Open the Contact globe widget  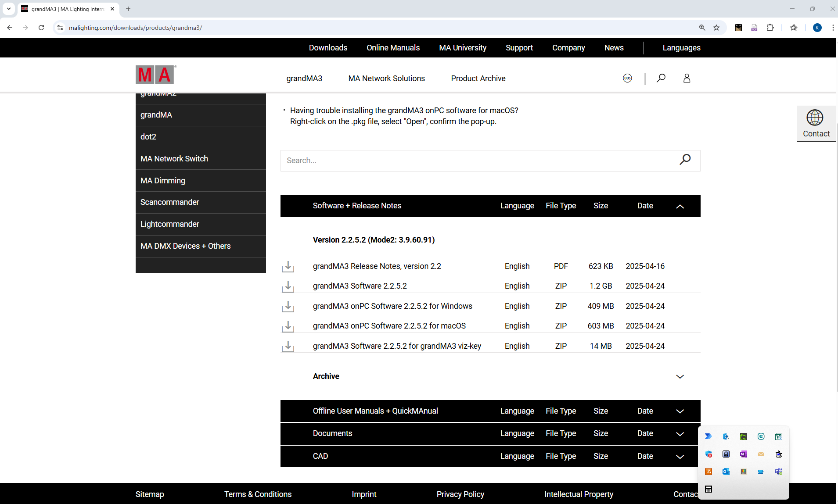(816, 123)
